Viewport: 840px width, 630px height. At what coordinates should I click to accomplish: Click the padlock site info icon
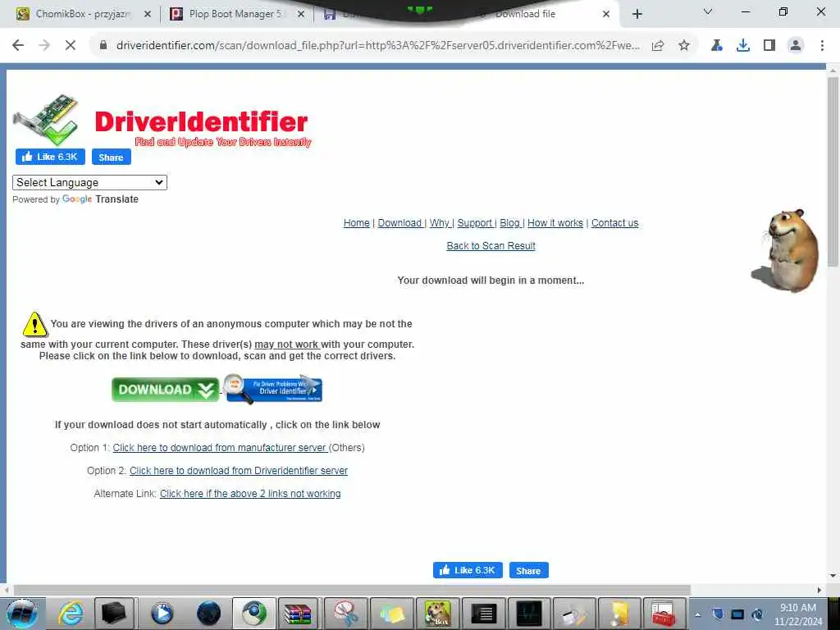(x=103, y=46)
